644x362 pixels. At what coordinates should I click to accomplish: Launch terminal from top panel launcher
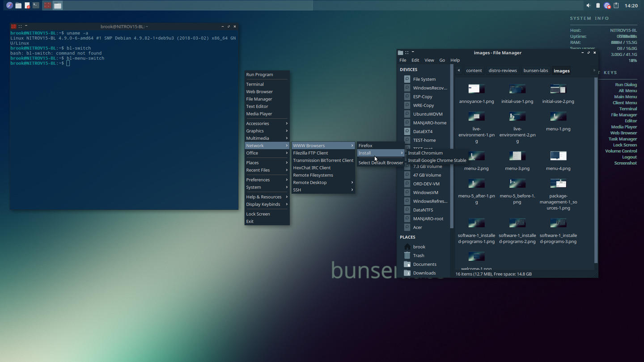[36, 5]
